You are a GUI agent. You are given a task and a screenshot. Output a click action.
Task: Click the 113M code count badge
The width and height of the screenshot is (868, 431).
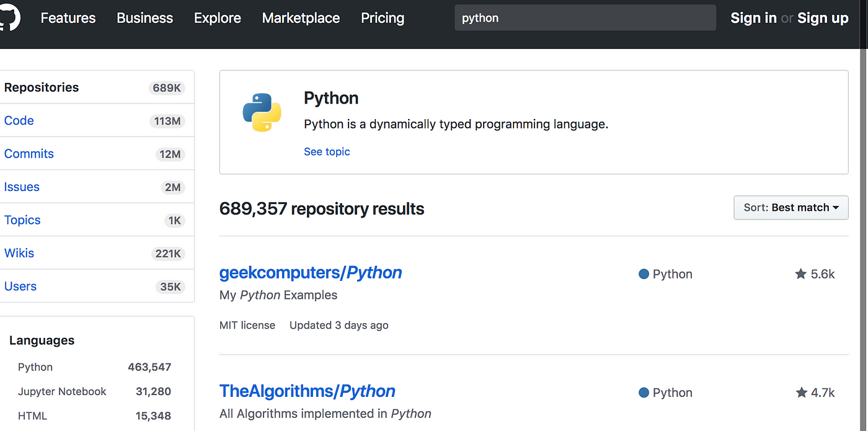tap(167, 121)
